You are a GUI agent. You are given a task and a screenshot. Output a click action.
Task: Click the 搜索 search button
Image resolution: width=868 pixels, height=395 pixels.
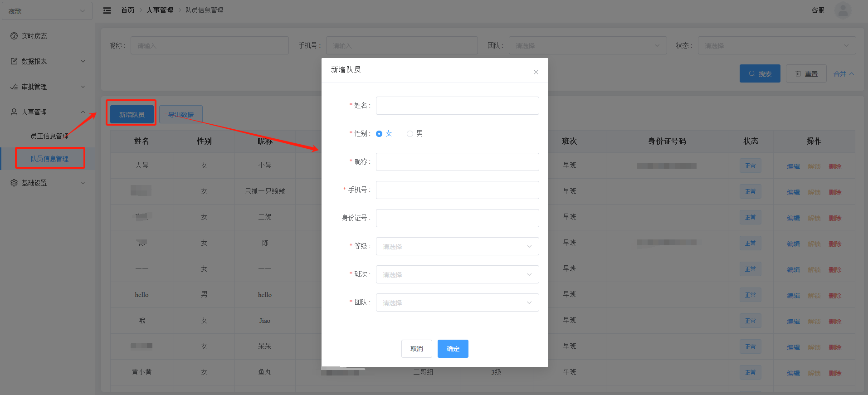click(760, 73)
